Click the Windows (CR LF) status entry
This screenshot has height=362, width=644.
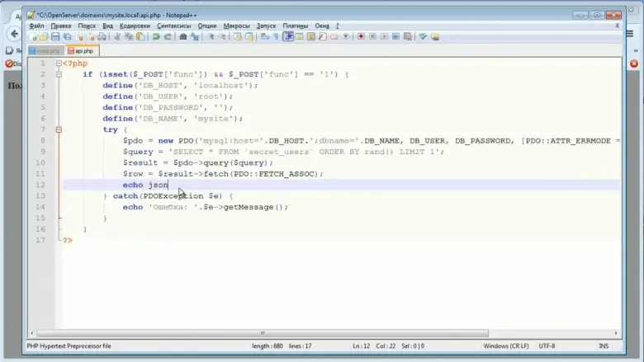[505, 346]
